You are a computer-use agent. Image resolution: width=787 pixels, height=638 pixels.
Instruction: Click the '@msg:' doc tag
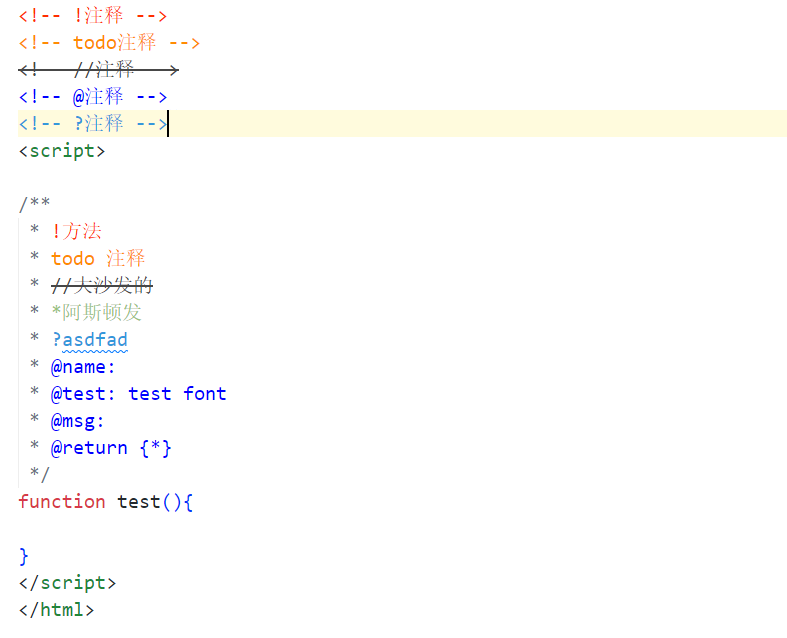[78, 421]
